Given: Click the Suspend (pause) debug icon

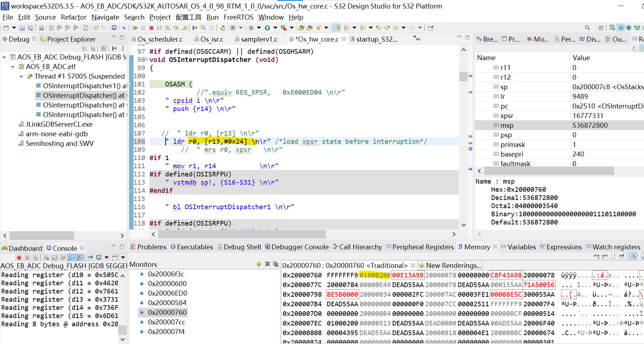Looking at the screenshot, I should pyautogui.click(x=143, y=27).
